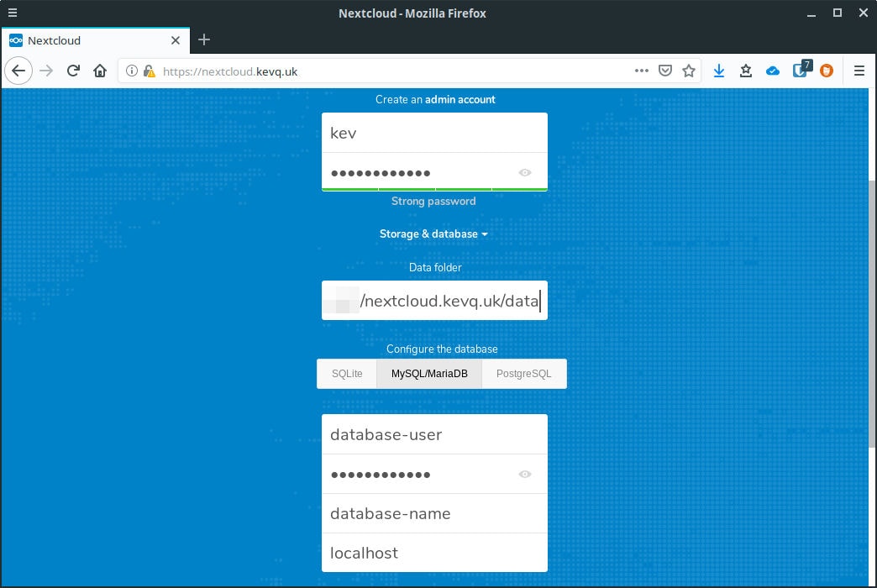The image size is (877, 588).
Task: Open the Bitwarden extension in the toolbar
Action: click(x=800, y=71)
